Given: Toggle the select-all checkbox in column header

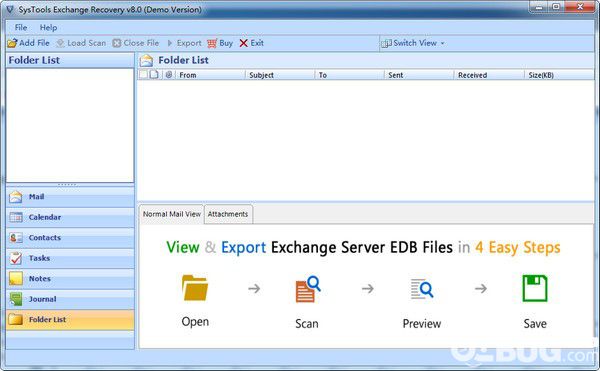Looking at the screenshot, I should 143,75.
